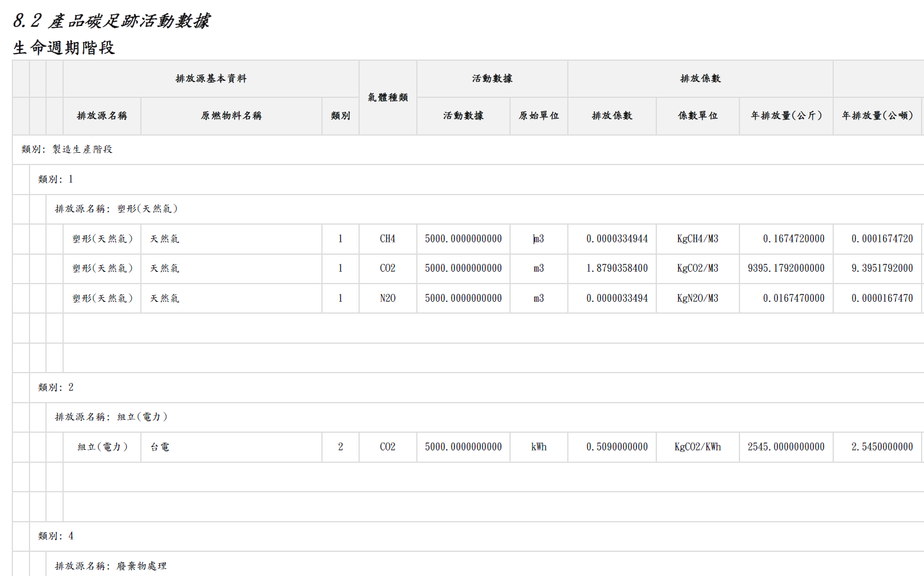Click the 類別: 1 group row
Screen dimensions: 924x576
pyautogui.click(x=55, y=179)
